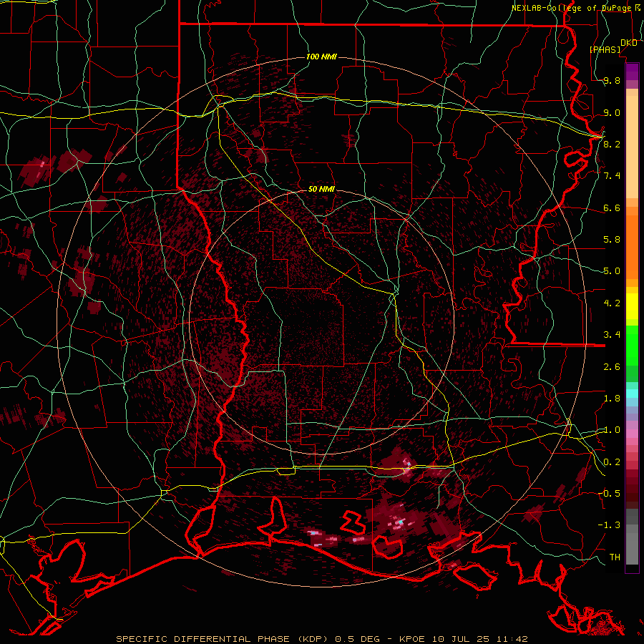This screenshot has width=644, height=644.
Task: Click the 2.6 value on color scale
Action: [x=612, y=366]
